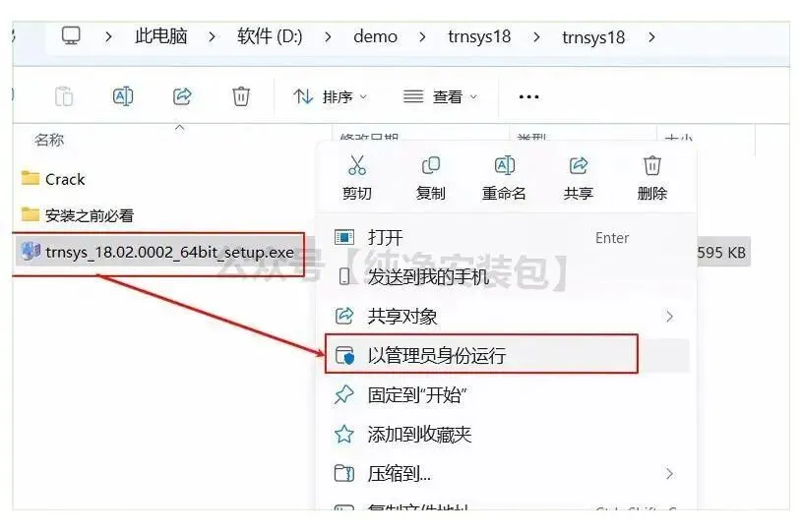
Task: Click 共享 share in context menu
Action: (578, 178)
